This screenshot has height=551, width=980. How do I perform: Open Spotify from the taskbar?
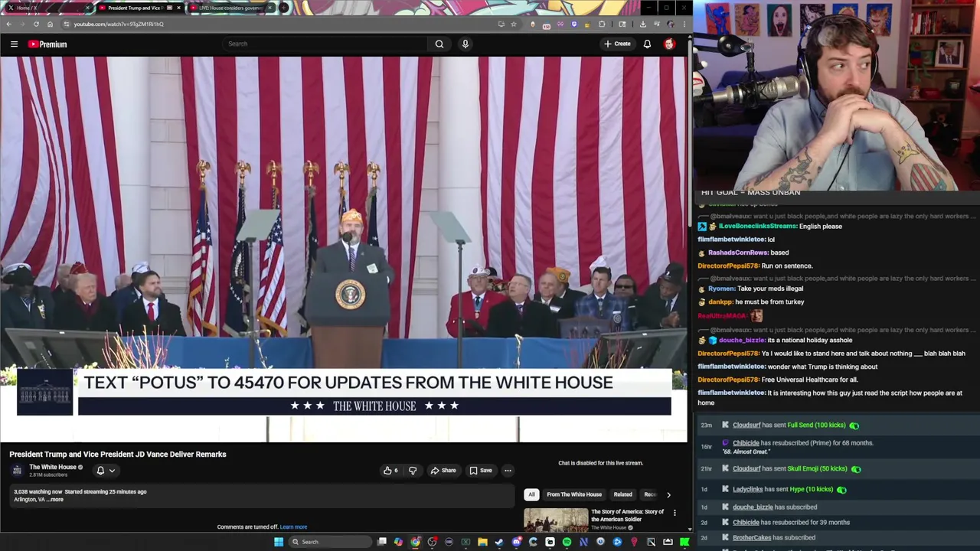[567, 542]
